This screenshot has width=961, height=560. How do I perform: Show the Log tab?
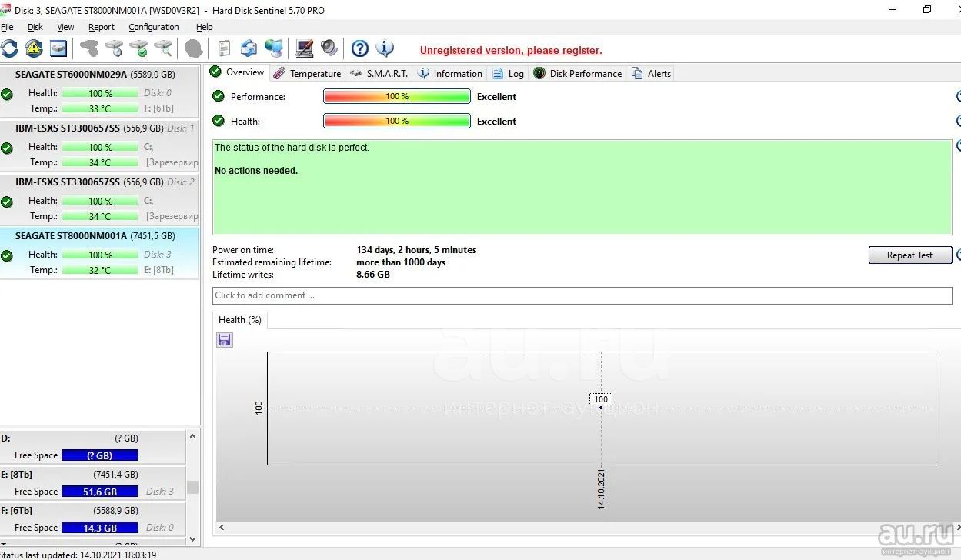click(x=508, y=74)
